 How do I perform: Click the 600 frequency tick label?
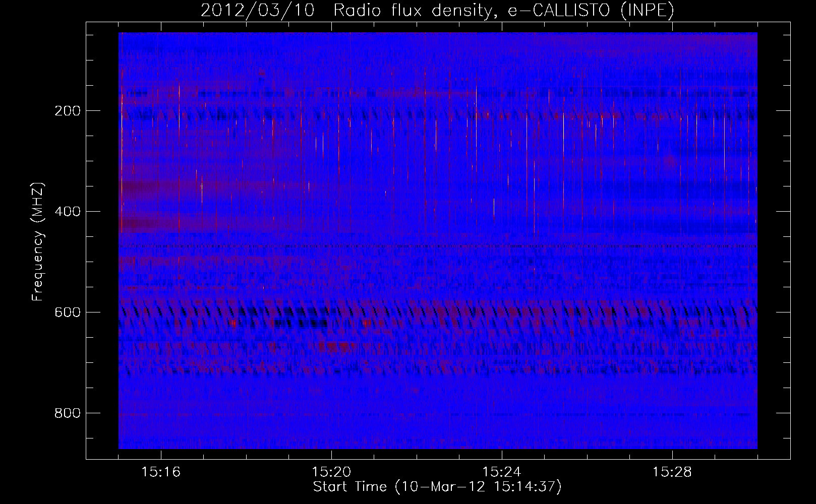click(67, 312)
